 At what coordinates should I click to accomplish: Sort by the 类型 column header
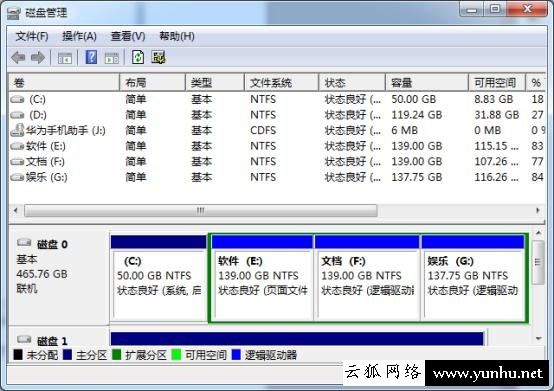coord(215,83)
